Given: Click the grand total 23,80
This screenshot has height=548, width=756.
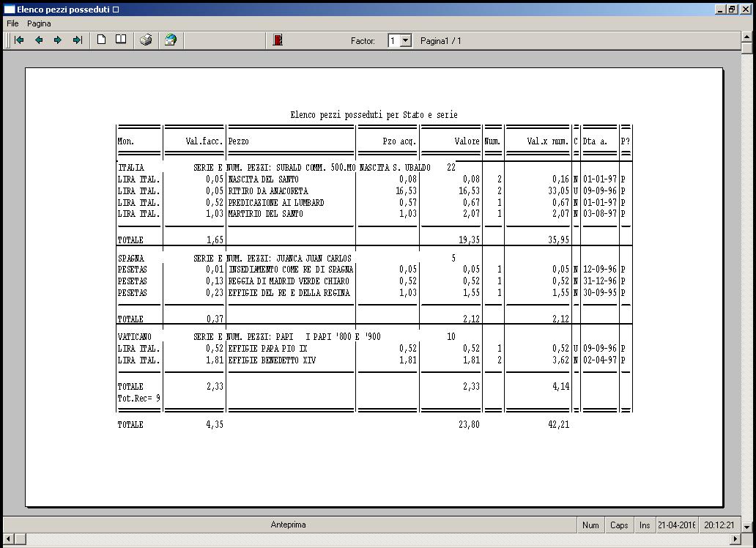Looking at the screenshot, I should pyautogui.click(x=469, y=424).
